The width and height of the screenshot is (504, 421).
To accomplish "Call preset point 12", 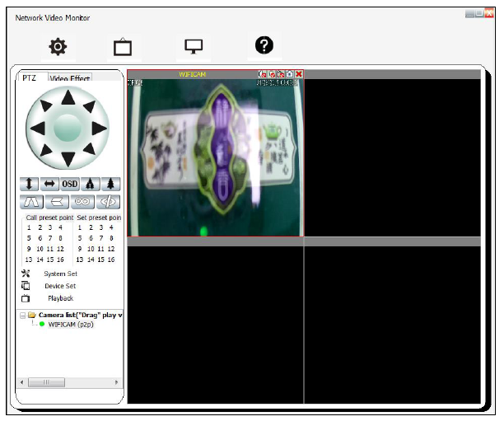I will (60, 249).
